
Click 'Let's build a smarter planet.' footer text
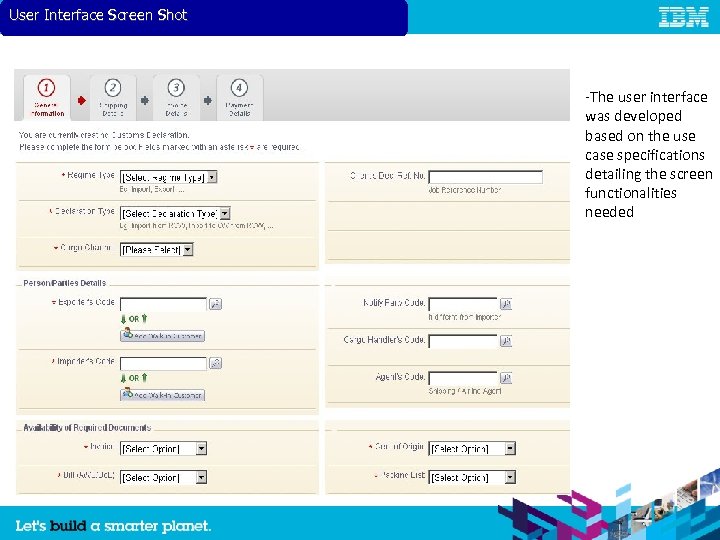(x=113, y=526)
